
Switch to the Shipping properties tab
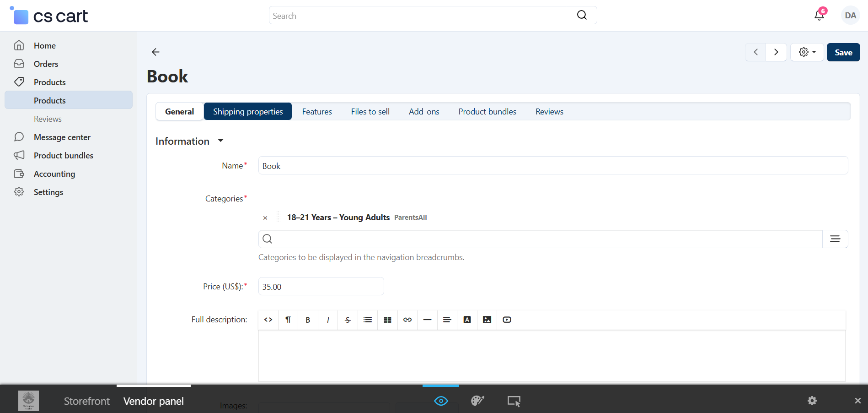coord(248,112)
